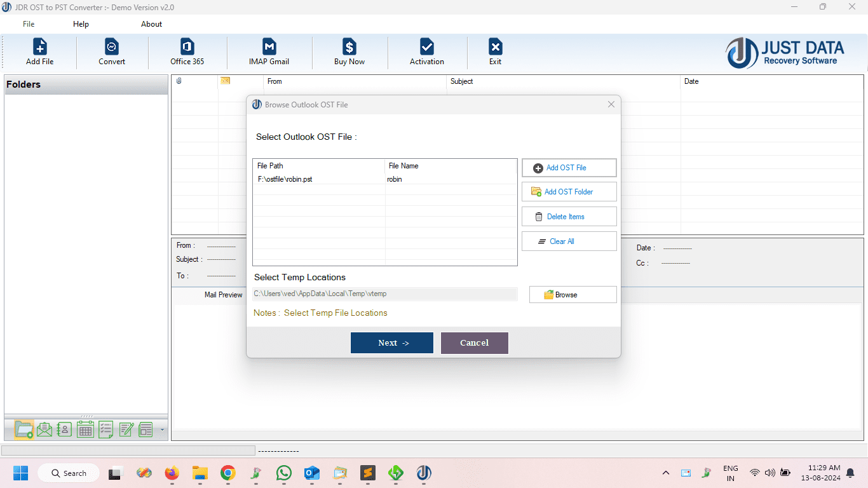Select the Convert toolbar icon
Image resolution: width=868 pixels, height=488 pixels.
pyautogui.click(x=112, y=51)
